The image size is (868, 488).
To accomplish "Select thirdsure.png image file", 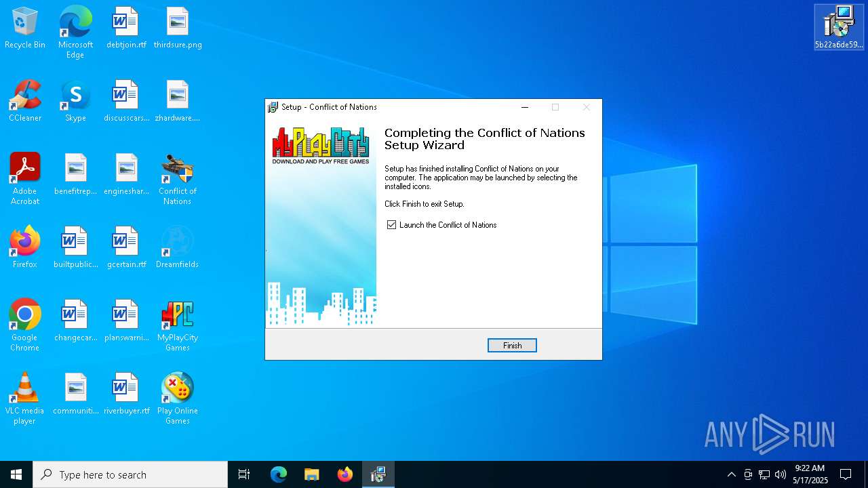I will coord(178,28).
